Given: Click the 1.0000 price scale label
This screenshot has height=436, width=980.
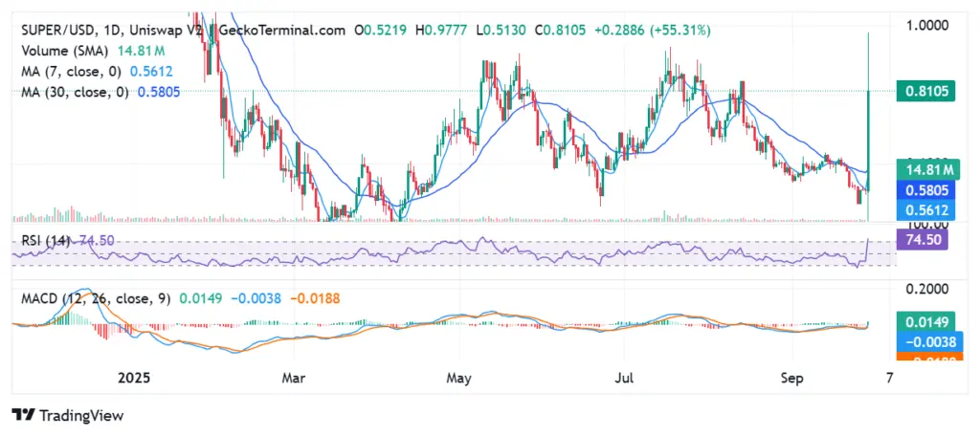Looking at the screenshot, I should tap(927, 25).
